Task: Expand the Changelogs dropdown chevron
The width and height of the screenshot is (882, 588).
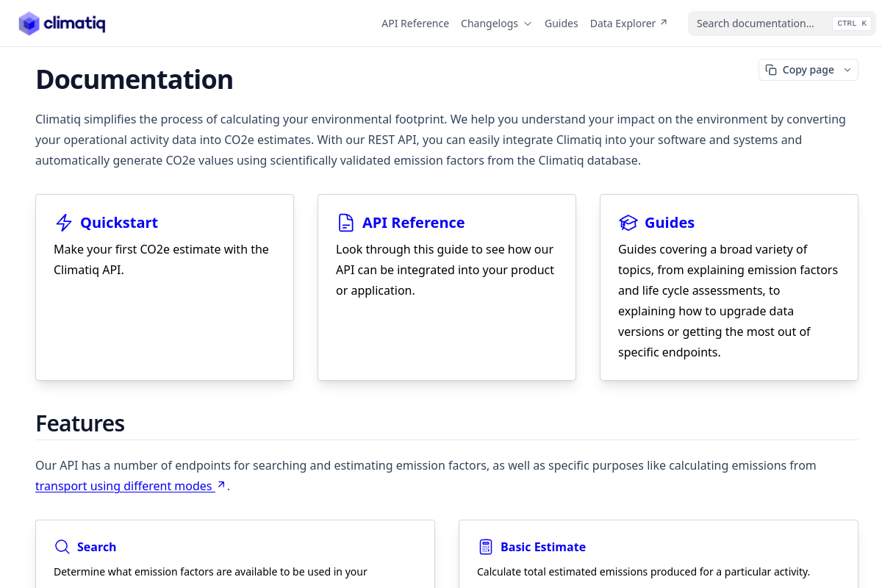Action: (527, 24)
